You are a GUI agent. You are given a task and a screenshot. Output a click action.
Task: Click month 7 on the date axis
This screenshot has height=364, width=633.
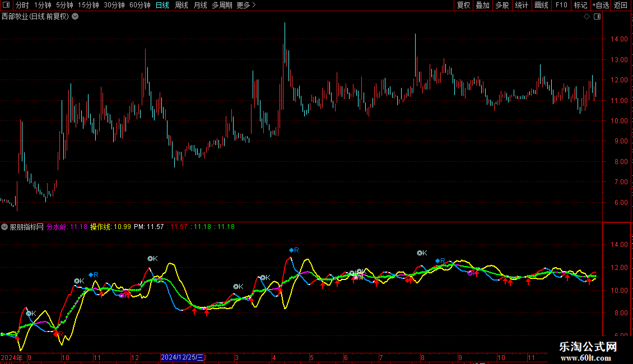(x=381, y=357)
